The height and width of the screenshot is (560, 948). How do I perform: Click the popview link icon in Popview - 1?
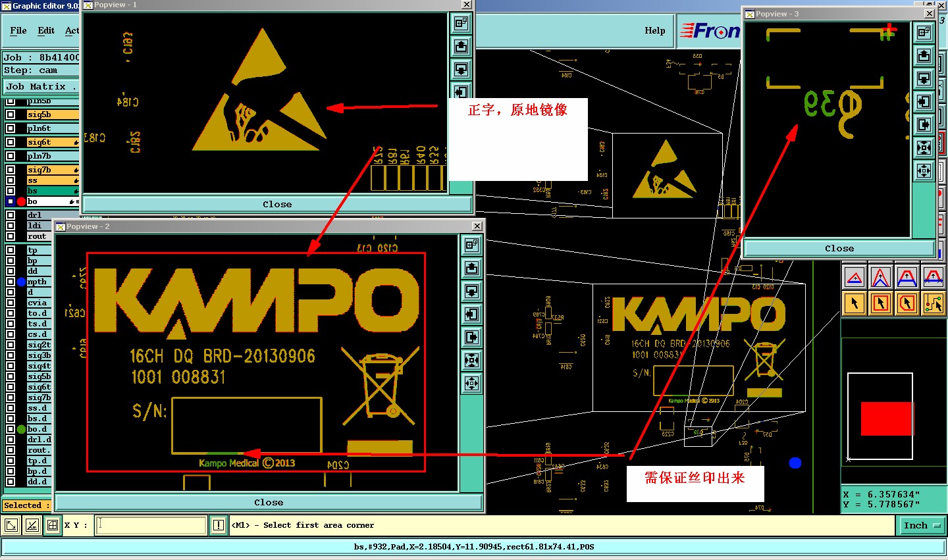[461, 23]
